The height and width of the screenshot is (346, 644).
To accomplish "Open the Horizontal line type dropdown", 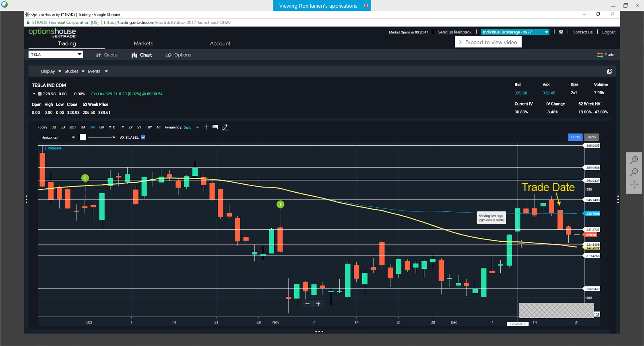I will tap(58, 138).
